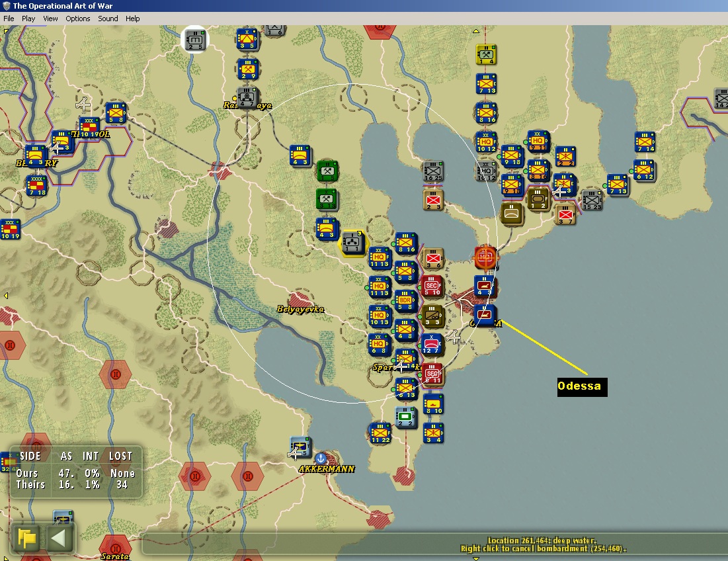Select the gray infantry unit marked 15 23
Viewport: 728px width, 561px height.
(x=592, y=200)
